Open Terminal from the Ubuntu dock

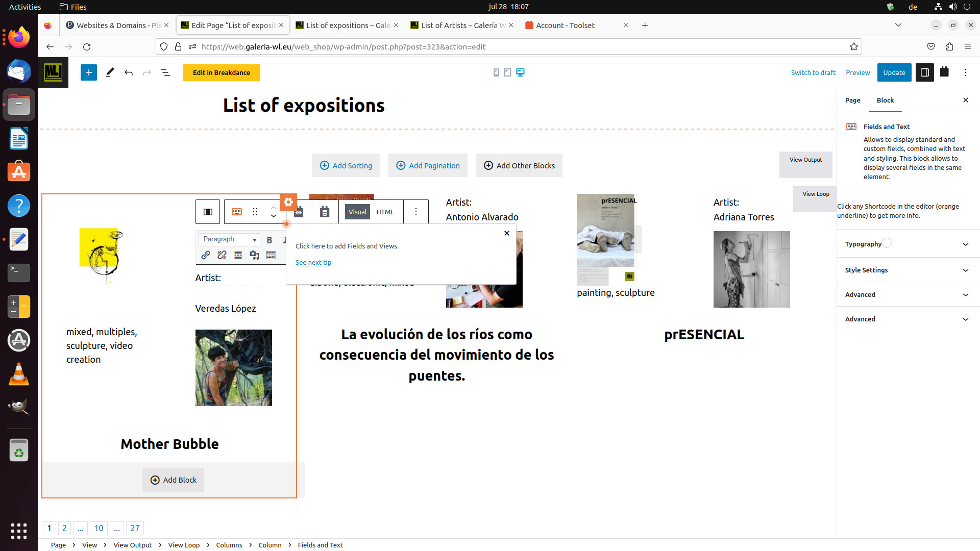[19, 273]
